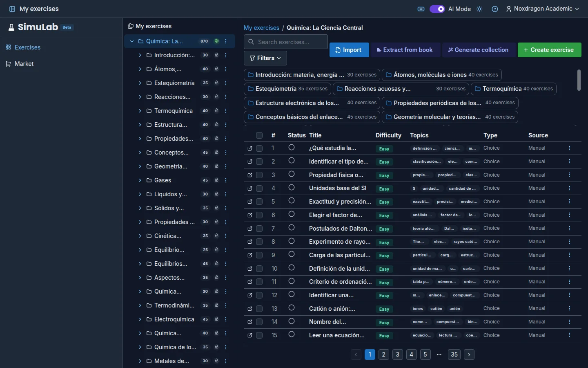The image size is (588, 368).
Task: Click the next page arrow in pagination
Action: [x=469, y=355]
